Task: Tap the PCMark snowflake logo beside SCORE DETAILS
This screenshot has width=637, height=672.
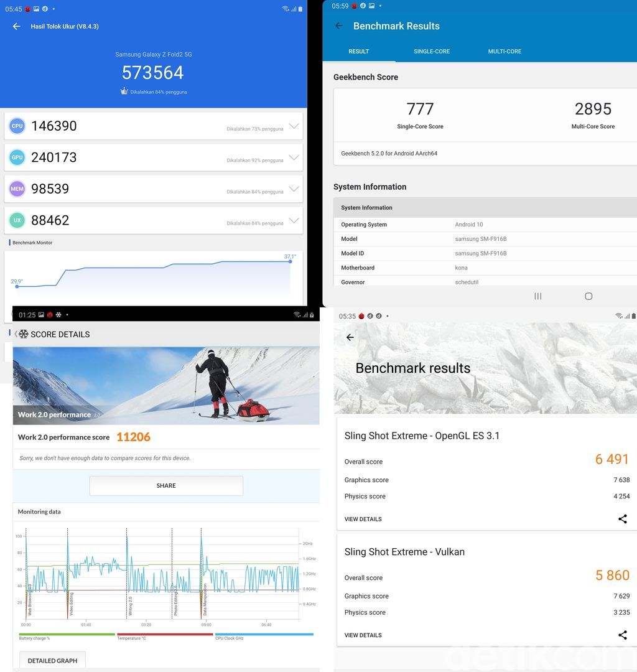Action: point(24,334)
